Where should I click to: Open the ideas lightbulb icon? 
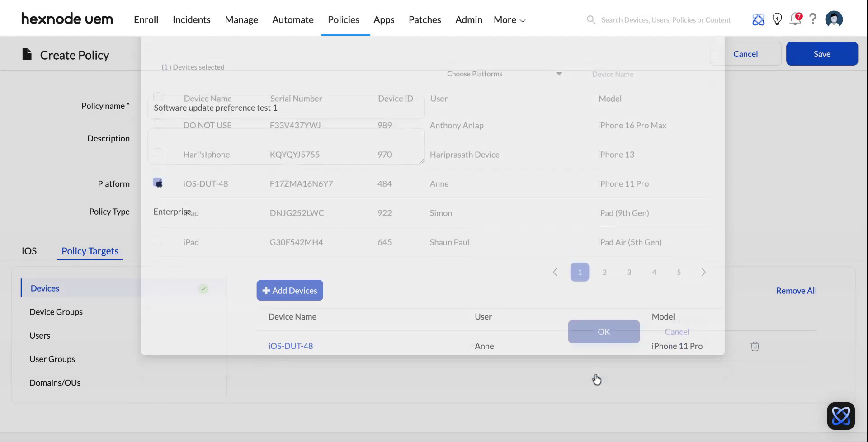click(777, 19)
